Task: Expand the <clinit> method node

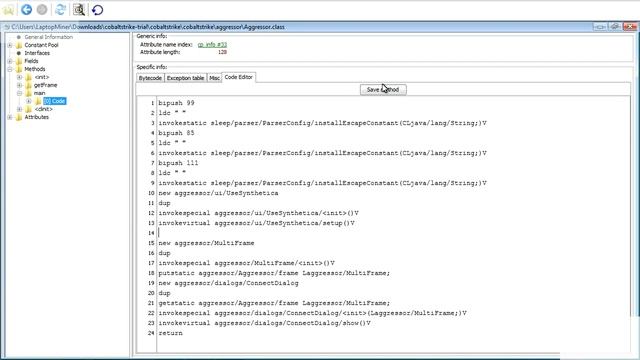Action: tap(19, 109)
